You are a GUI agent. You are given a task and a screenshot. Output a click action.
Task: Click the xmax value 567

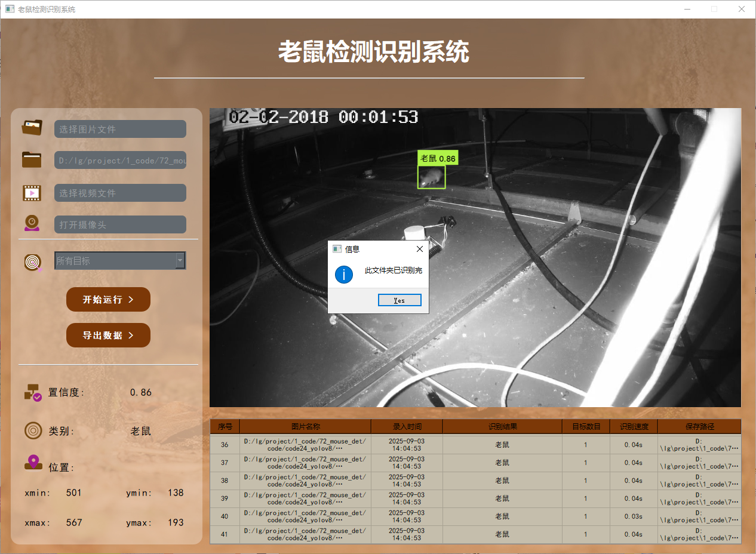pos(74,522)
